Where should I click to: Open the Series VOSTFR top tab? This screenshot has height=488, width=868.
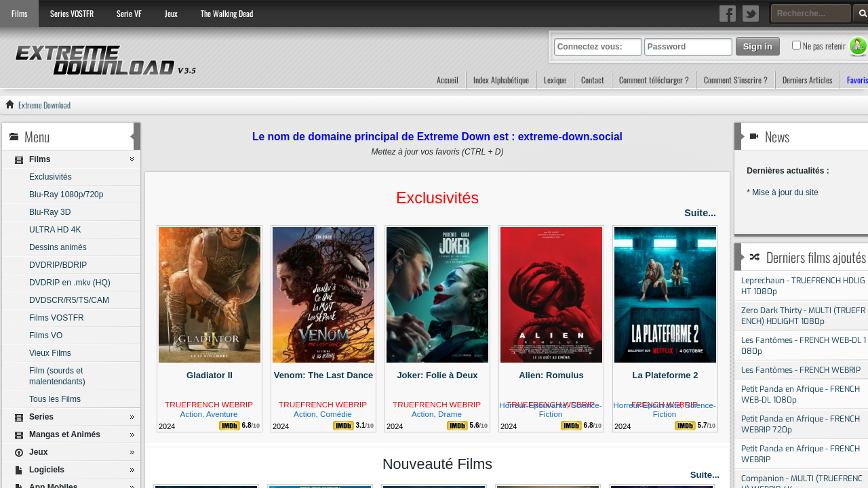tap(72, 14)
